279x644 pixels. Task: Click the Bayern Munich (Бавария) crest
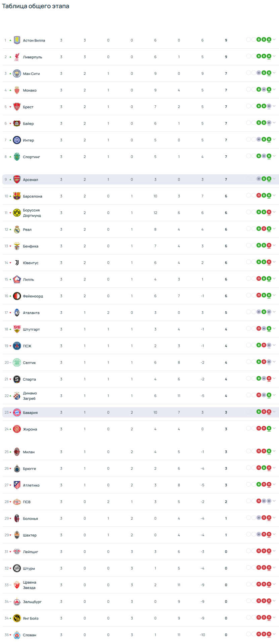[x=17, y=413]
